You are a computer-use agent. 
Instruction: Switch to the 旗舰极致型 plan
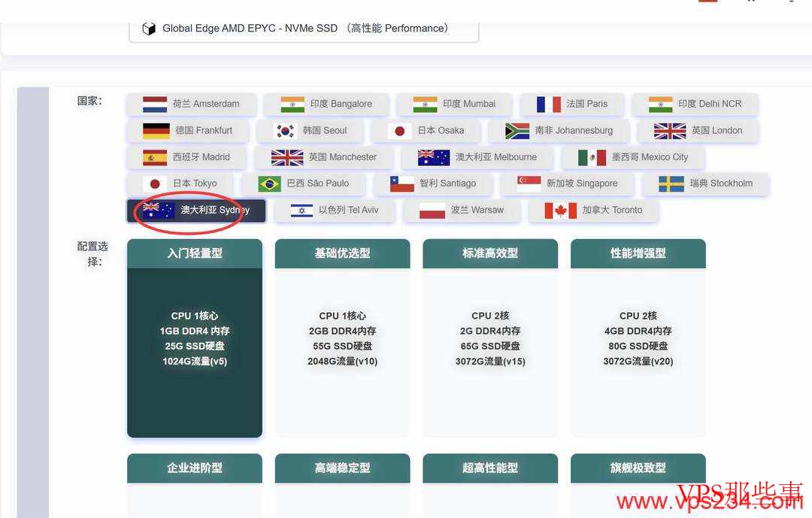[x=638, y=467]
